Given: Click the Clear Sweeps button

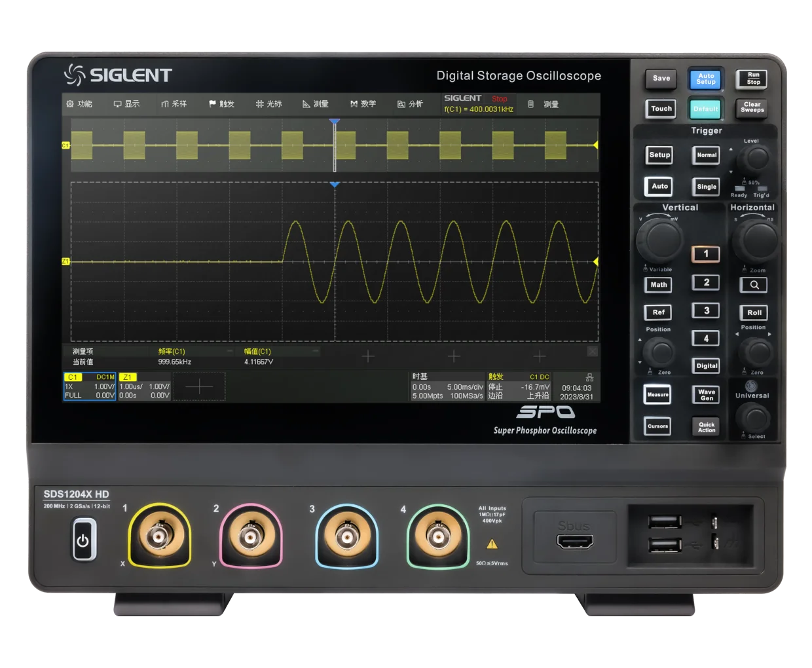Looking at the screenshot, I should point(752,107).
